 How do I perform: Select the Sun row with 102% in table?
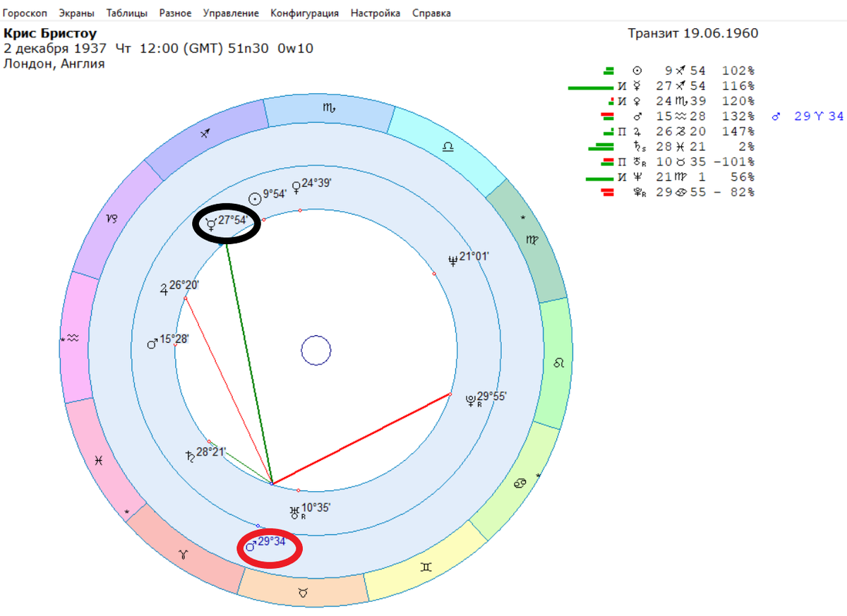(x=678, y=71)
